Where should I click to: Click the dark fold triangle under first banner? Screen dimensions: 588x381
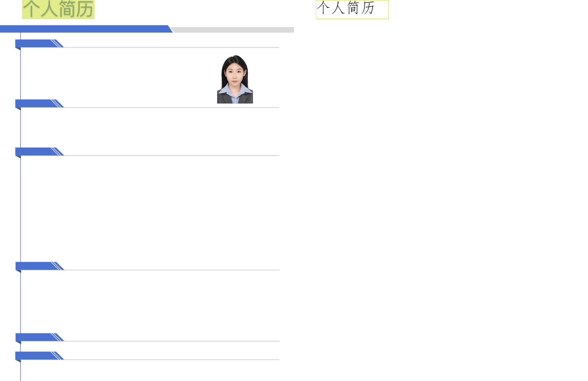pos(19,48)
